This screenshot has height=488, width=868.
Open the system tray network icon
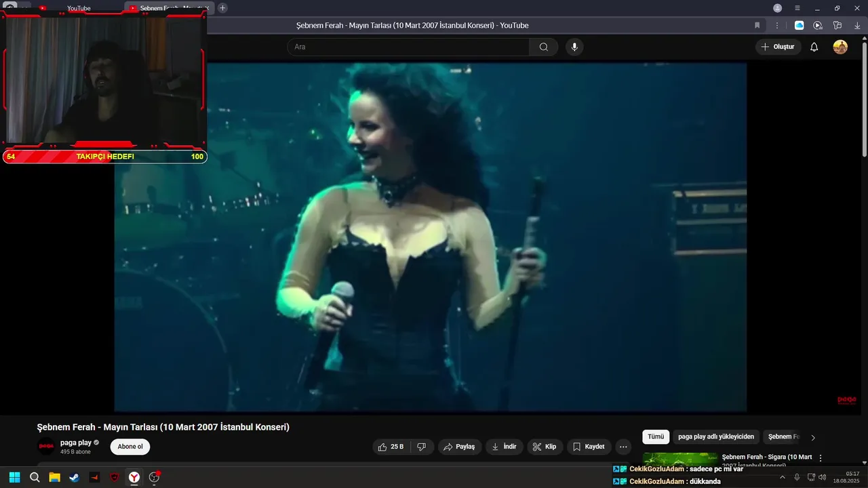coord(811,477)
